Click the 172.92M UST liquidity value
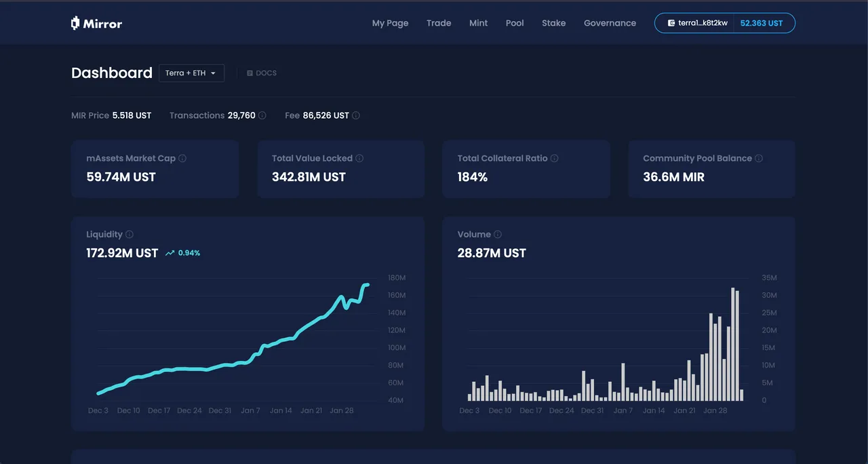Image resolution: width=868 pixels, height=464 pixels. pyautogui.click(x=122, y=253)
